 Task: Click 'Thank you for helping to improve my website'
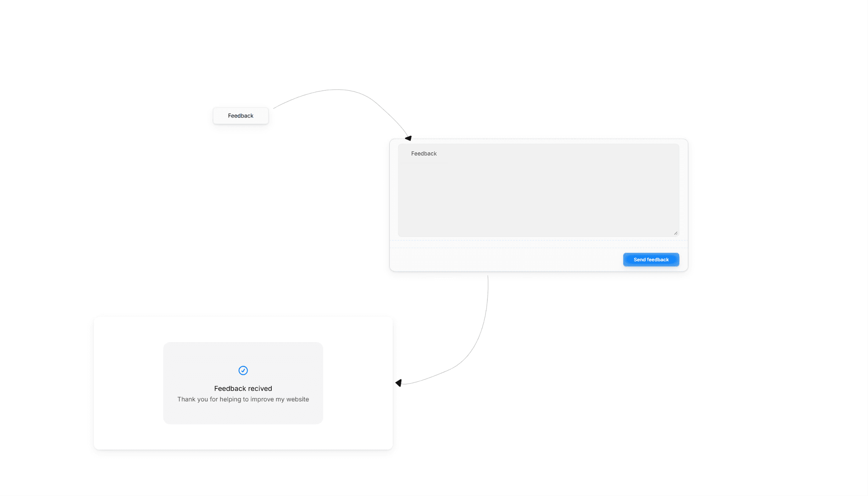[x=243, y=399]
